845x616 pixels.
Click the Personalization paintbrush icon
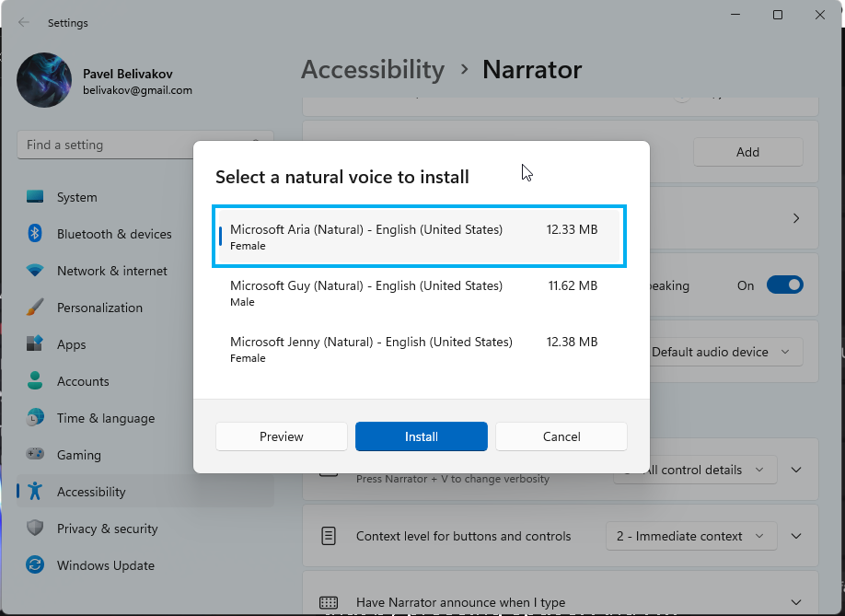[x=35, y=308]
